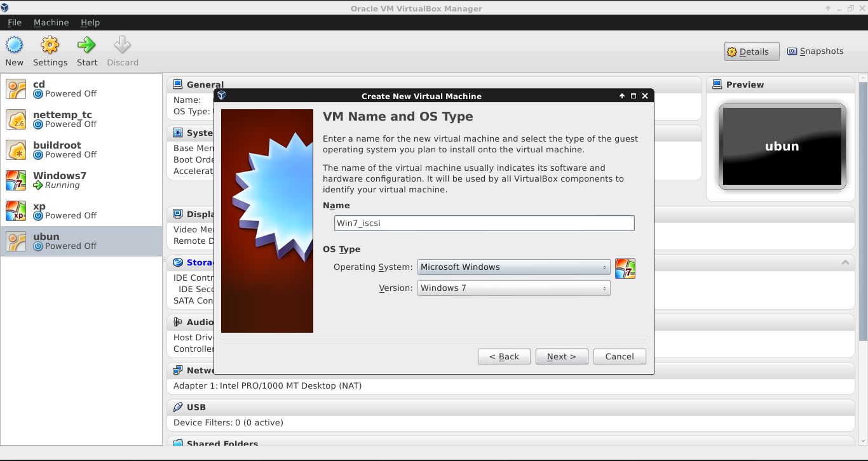Switch to the Snapshots view
868x461 pixels.
click(x=815, y=51)
